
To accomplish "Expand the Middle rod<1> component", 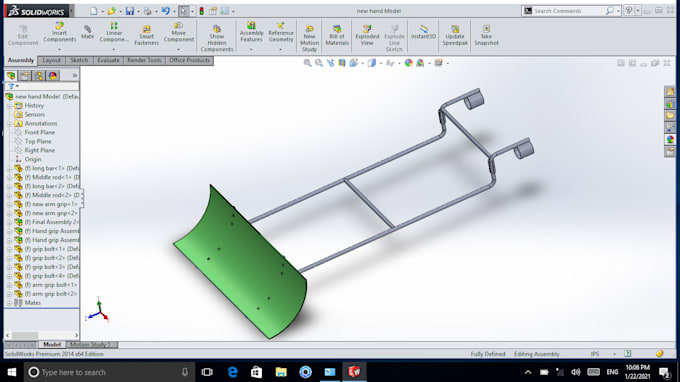I will (9, 177).
